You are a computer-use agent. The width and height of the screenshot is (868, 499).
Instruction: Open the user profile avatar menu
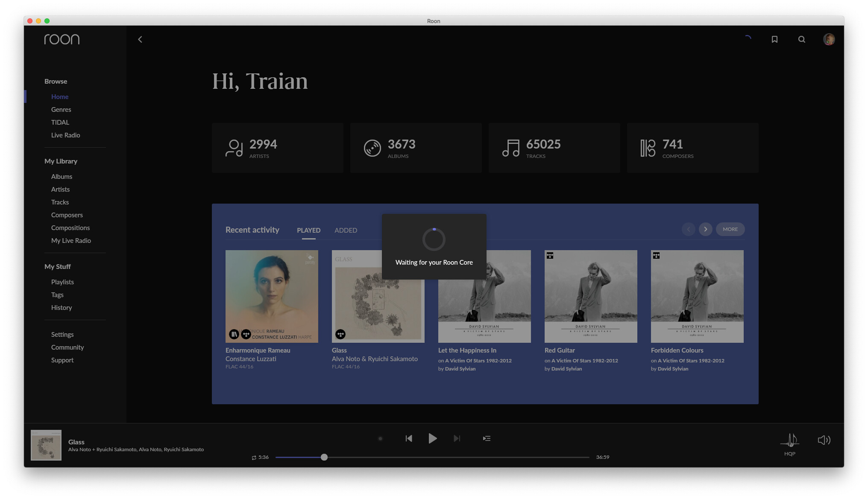829,39
